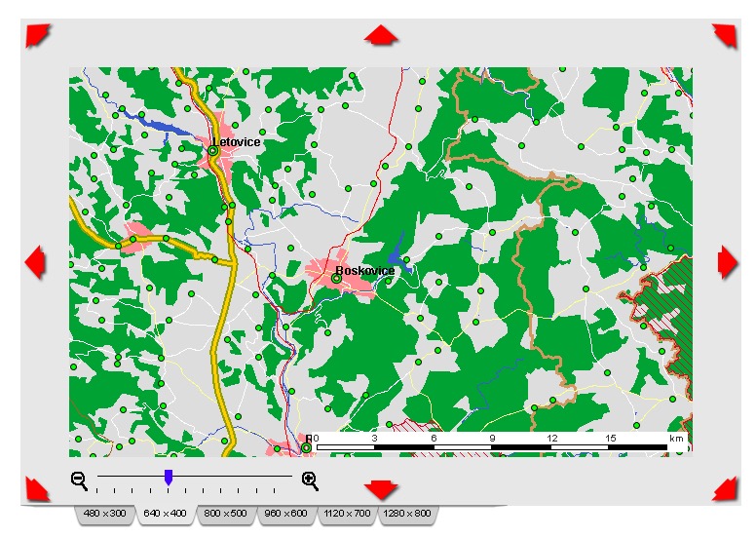Pan map south with bottom red arrow

(381, 489)
